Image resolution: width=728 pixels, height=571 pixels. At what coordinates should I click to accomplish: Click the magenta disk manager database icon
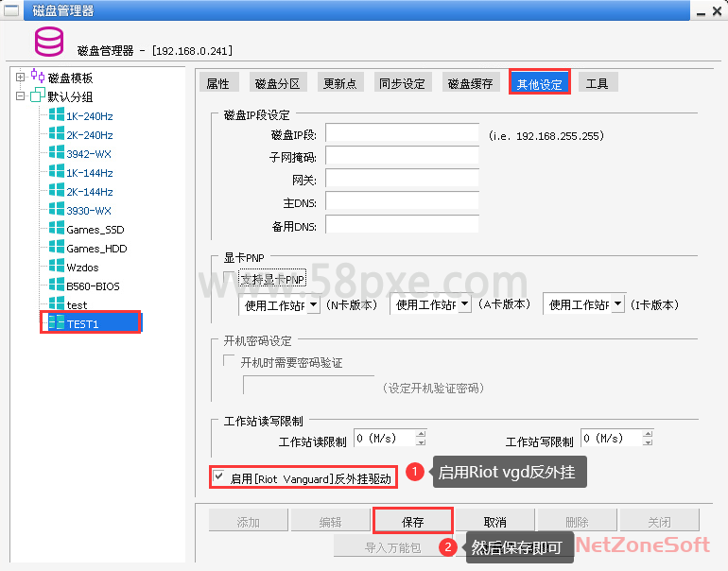coord(49,42)
